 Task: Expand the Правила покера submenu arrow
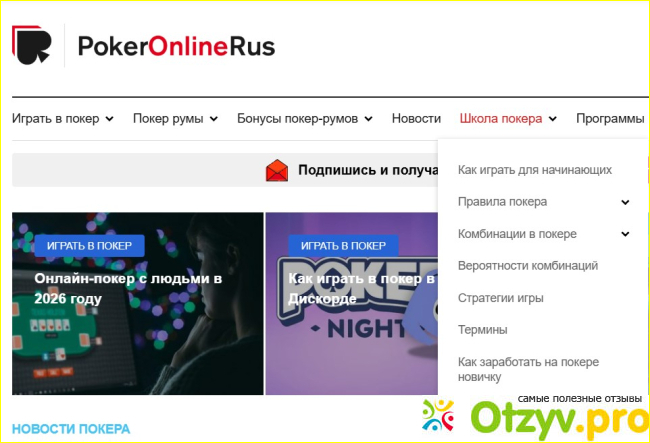(x=625, y=202)
